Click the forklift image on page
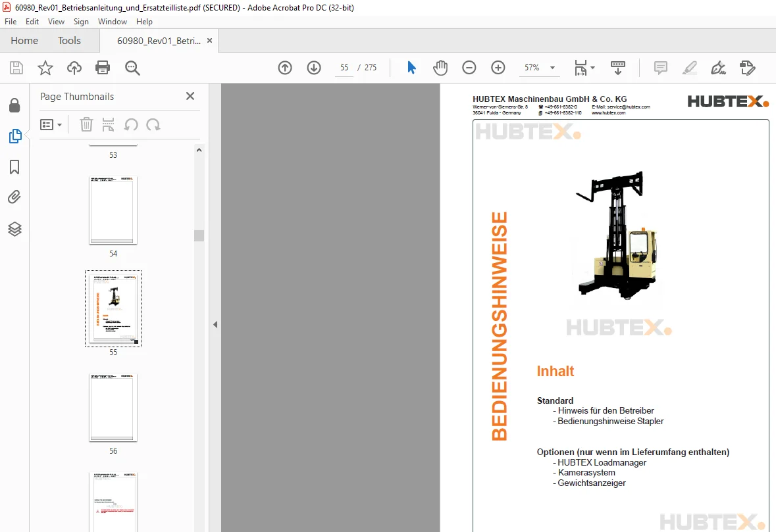The height and width of the screenshot is (532, 776). (617, 235)
